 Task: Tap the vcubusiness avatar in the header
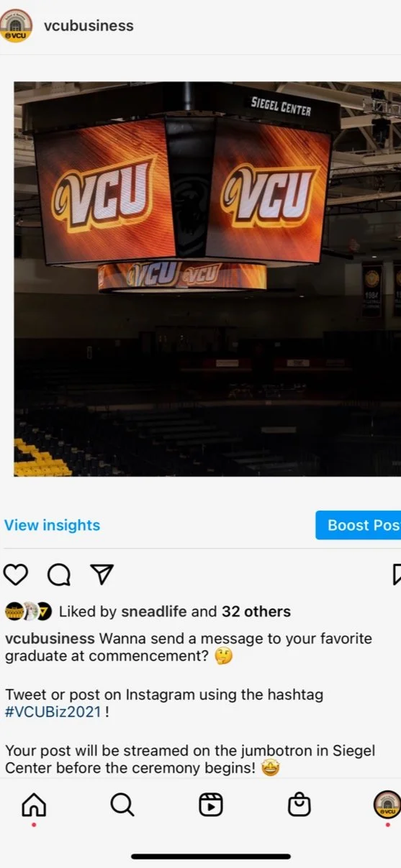pos(15,26)
